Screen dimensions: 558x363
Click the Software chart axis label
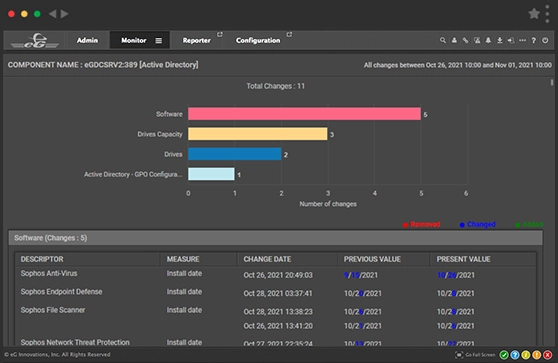tap(169, 114)
